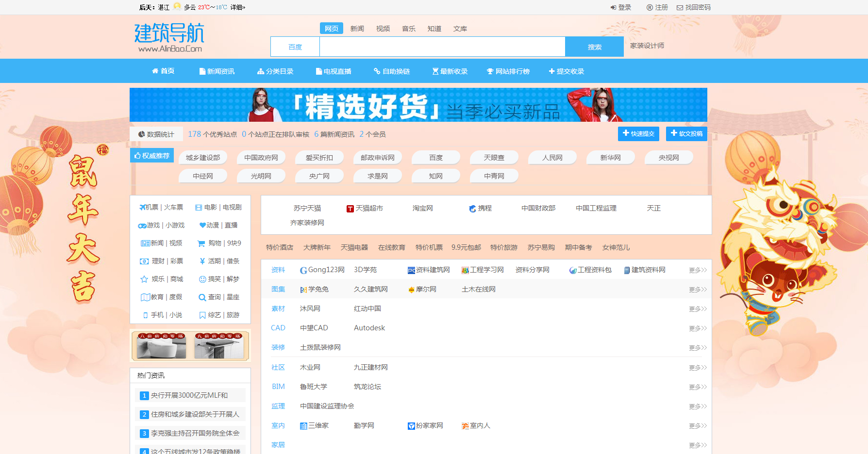Click the shopping cart icon beside 购物

click(201, 243)
